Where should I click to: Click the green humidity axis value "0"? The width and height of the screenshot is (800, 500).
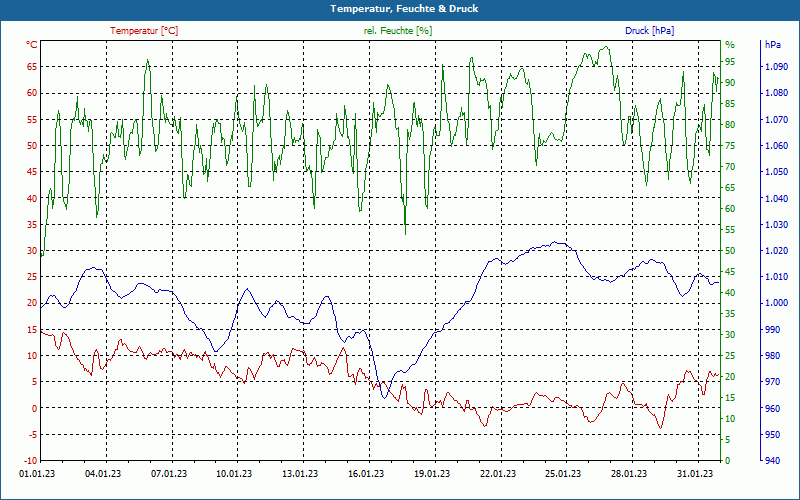[728, 461]
